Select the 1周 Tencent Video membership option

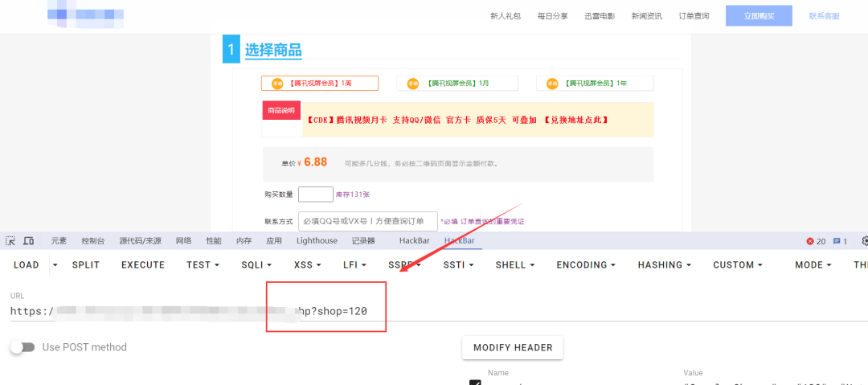(319, 83)
